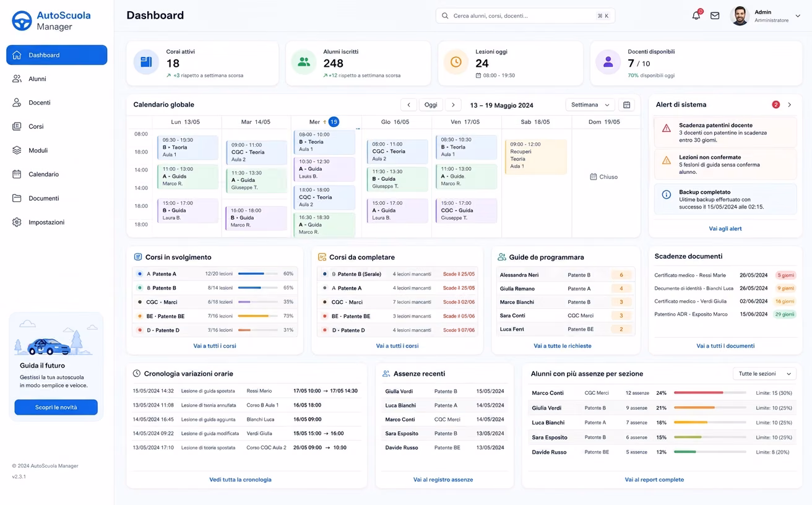
Task: Open Vai agli alert link
Action: (x=725, y=228)
